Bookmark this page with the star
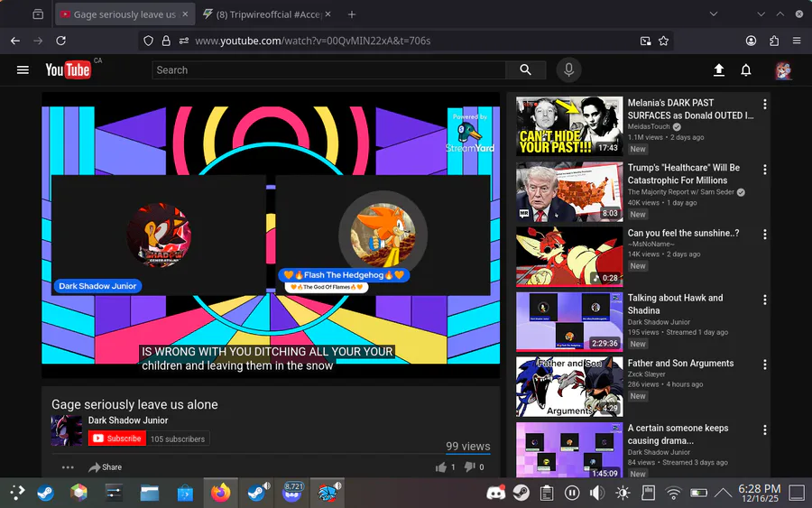The height and width of the screenshot is (508, 812). (663, 41)
